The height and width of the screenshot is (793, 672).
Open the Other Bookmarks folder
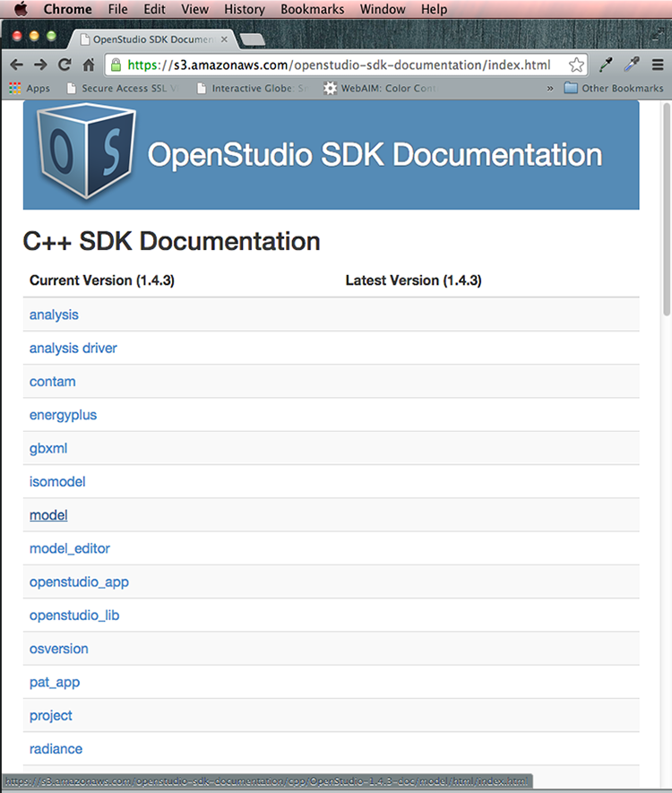614,89
